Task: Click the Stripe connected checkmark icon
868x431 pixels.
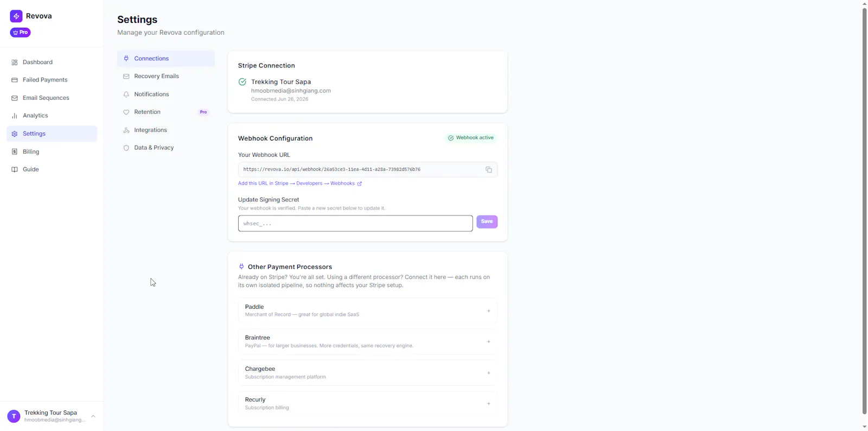Action: [242, 82]
